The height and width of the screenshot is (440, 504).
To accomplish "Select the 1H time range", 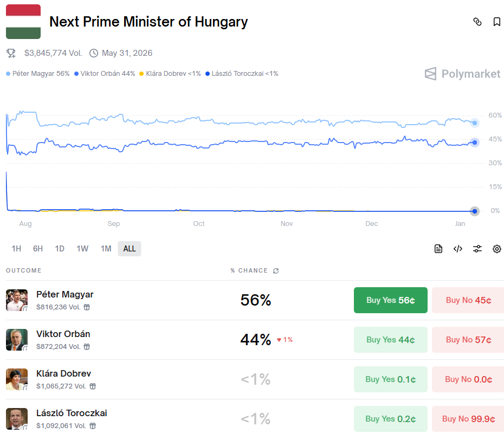I will coord(16,249).
